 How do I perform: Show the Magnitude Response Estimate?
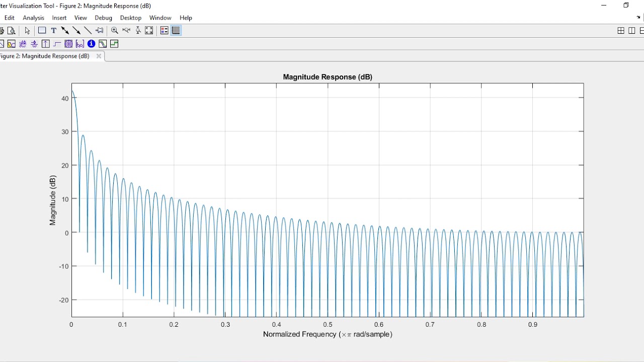tap(103, 44)
